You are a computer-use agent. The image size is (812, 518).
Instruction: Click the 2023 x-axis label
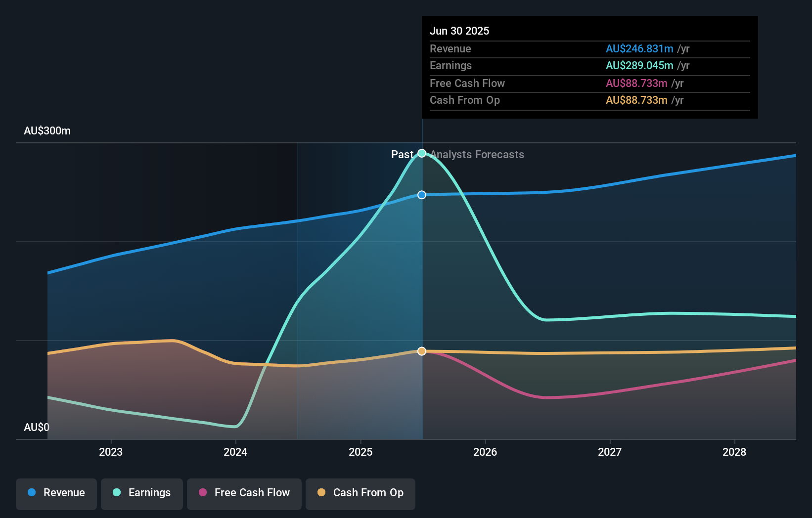(x=111, y=452)
